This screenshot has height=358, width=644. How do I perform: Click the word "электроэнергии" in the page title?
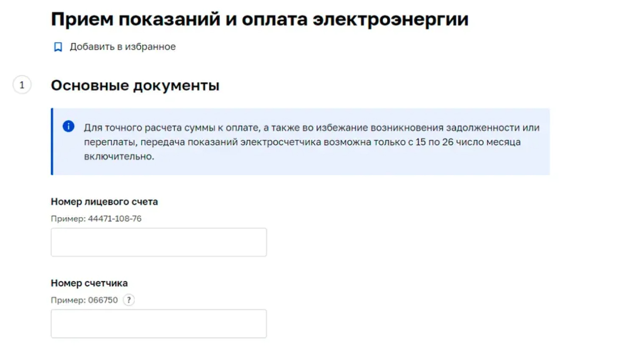click(x=390, y=19)
